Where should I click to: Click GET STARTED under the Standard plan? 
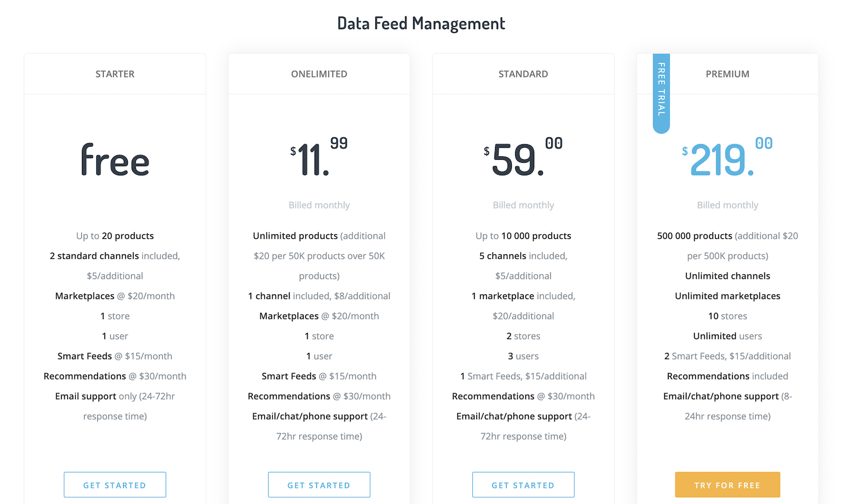pyautogui.click(x=523, y=485)
